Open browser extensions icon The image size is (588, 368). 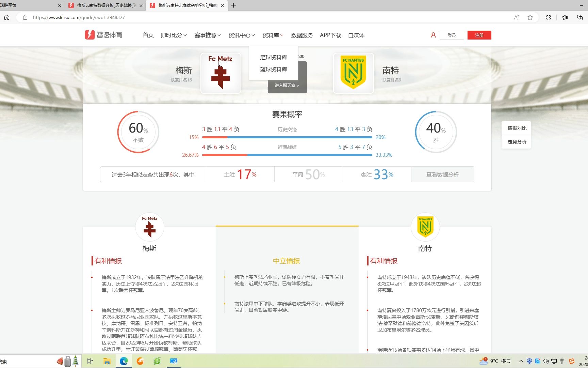tap(548, 17)
